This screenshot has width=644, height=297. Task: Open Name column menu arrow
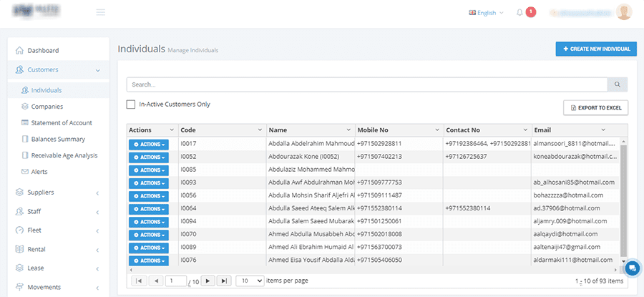348,130
